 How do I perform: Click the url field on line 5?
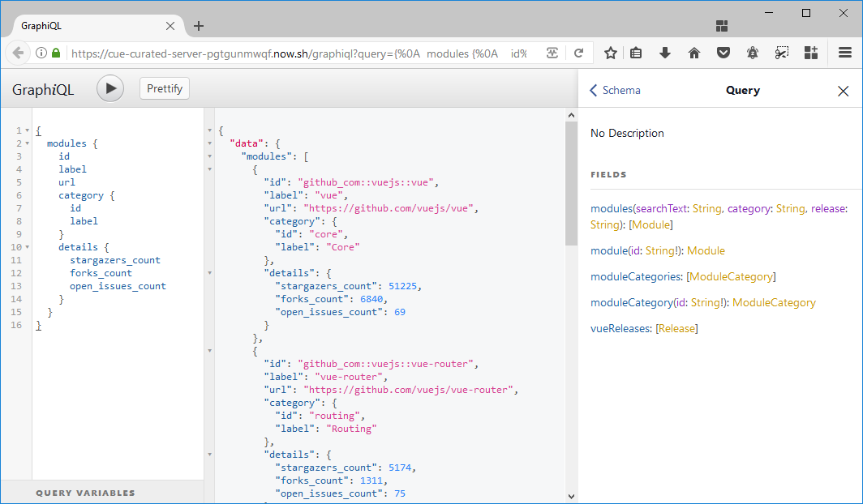67,182
